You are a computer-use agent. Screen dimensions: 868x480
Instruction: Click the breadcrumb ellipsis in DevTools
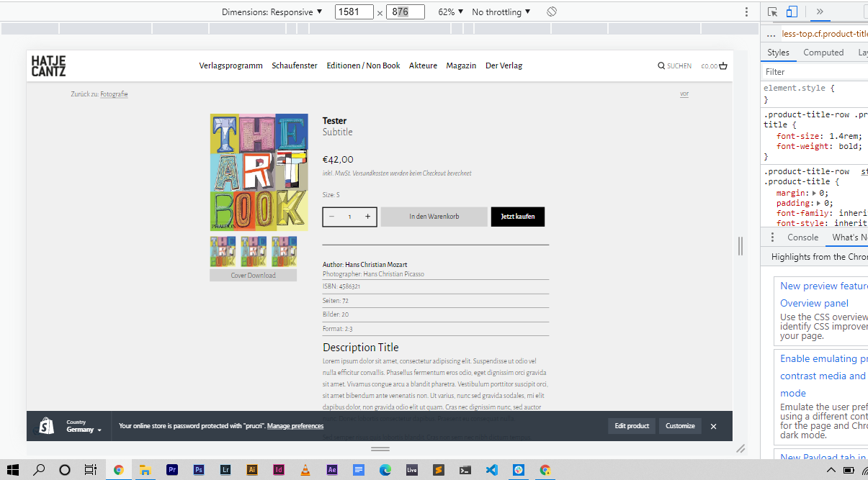point(771,35)
